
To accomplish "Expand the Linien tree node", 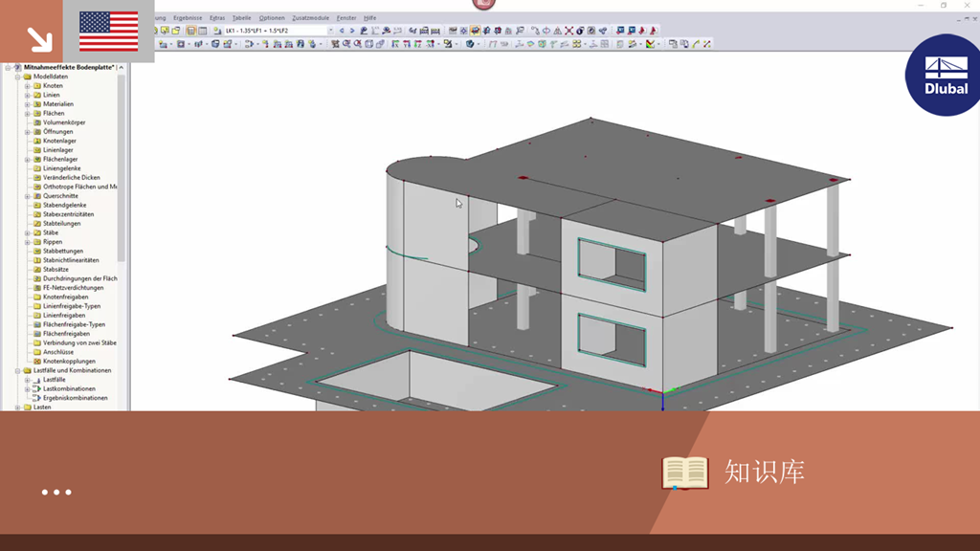I will [x=28, y=95].
